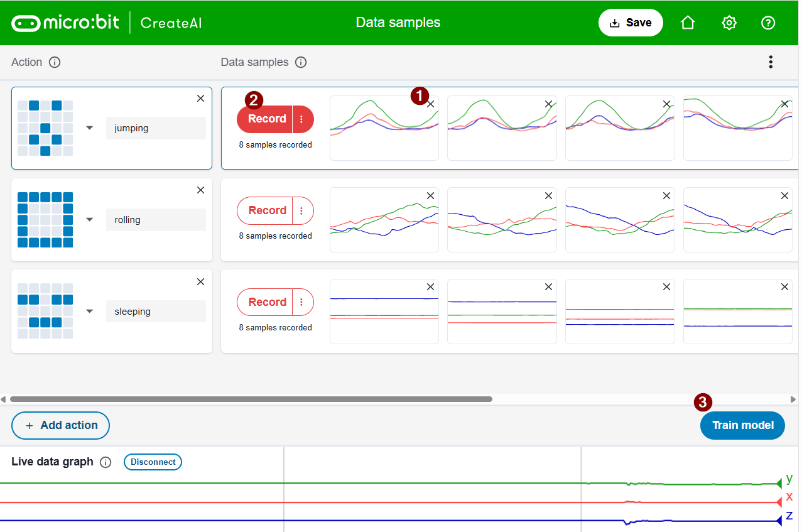Remove the first sleeping data sample
This screenshot has width=802, height=532.
(x=430, y=287)
